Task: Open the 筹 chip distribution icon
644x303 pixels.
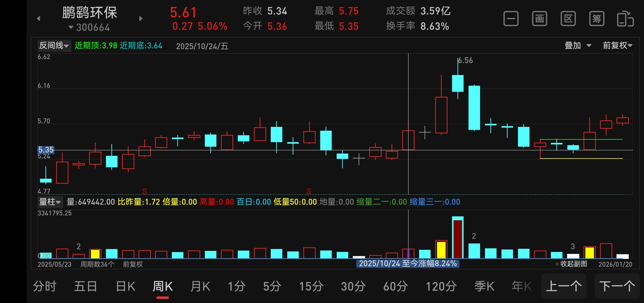Action: 597,19
